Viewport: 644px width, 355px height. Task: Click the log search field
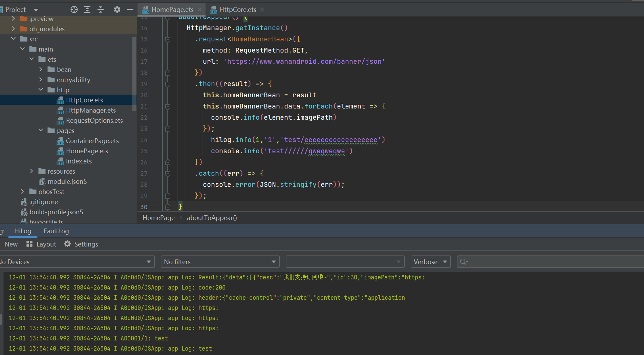tap(551, 262)
